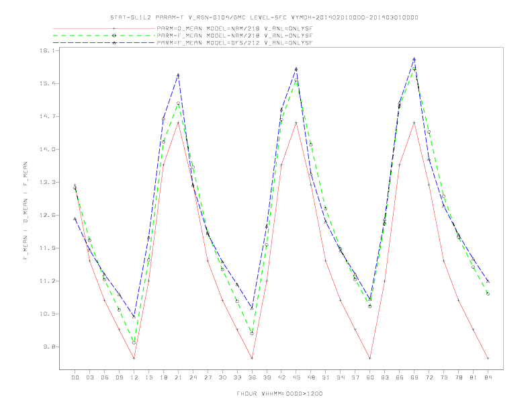Click green circle data point at hour 48
This screenshot has height=411, width=532.
click(x=311, y=145)
